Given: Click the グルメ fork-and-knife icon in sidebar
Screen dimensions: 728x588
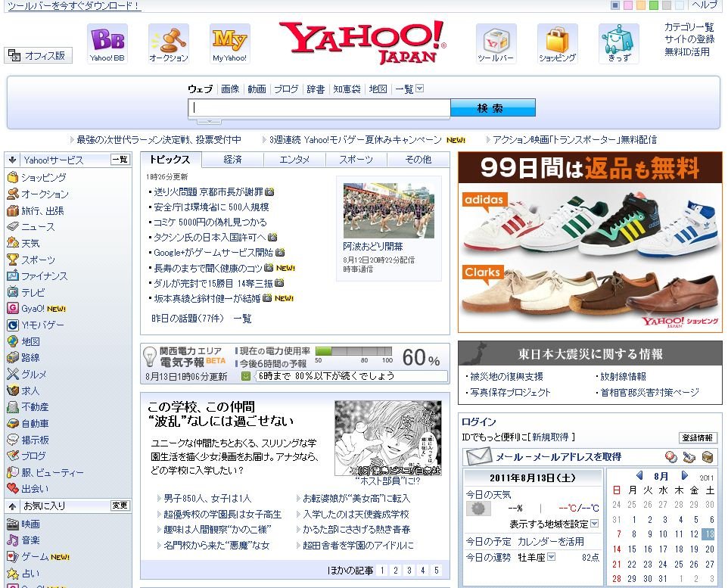Looking at the screenshot, I should [x=13, y=374].
